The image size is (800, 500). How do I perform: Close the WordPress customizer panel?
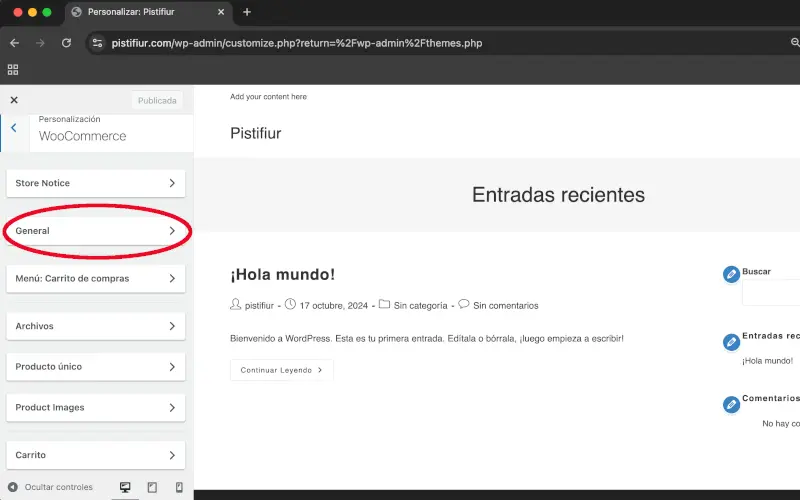pyautogui.click(x=14, y=100)
